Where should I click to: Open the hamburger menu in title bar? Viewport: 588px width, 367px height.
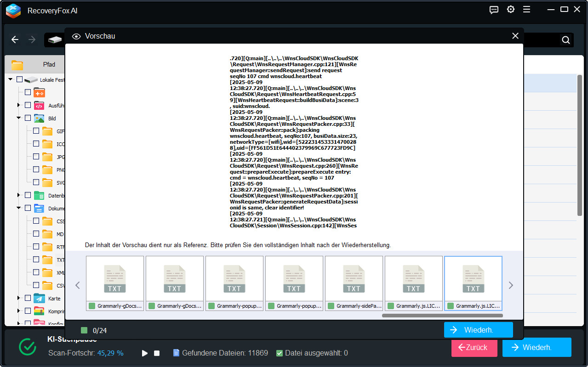tap(527, 10)
